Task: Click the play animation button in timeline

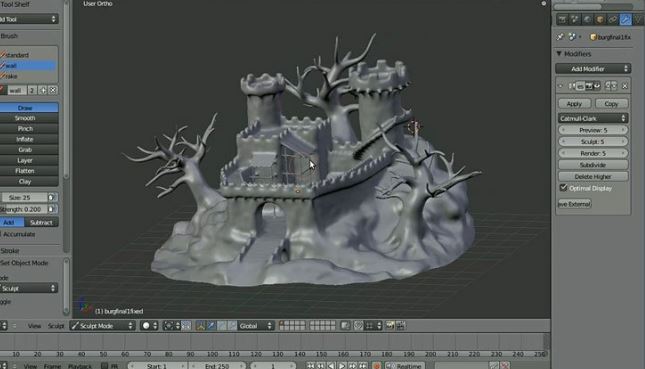Action: pos(342,366)
